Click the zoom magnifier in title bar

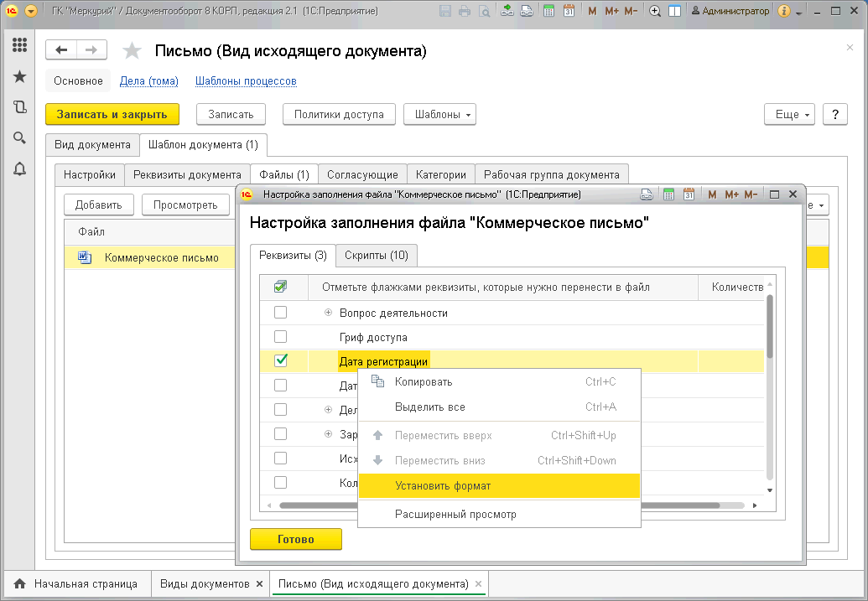pyautogui.click(x=655, y=11)
